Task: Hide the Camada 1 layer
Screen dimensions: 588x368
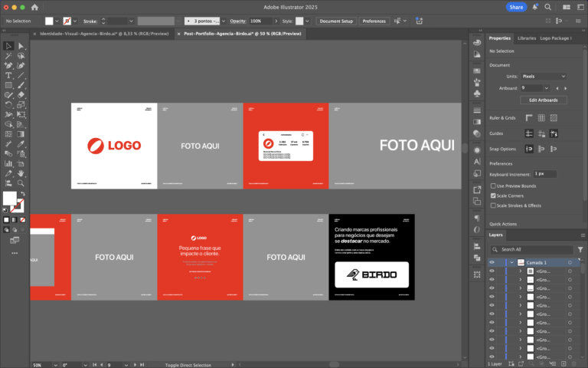Action: 492,262
